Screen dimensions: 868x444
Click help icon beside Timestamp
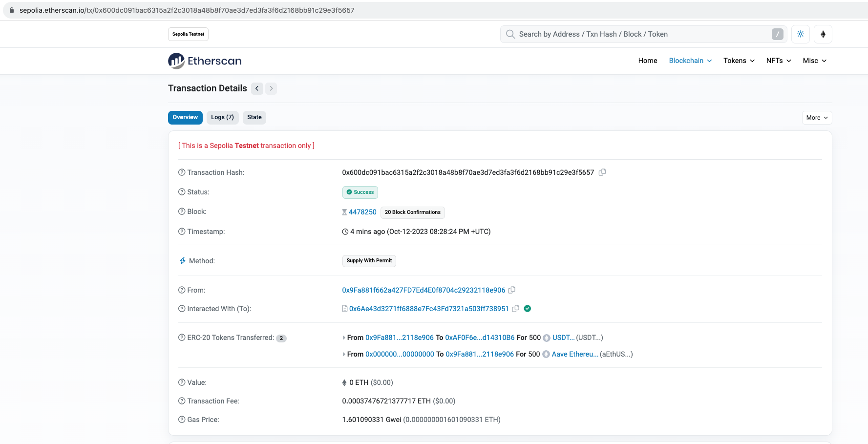[x=182, y=232]
